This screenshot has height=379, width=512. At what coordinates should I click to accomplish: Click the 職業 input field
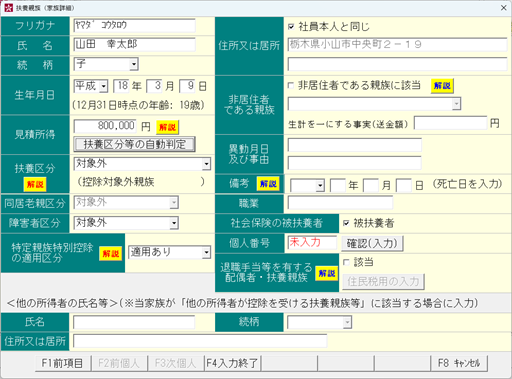340,203
